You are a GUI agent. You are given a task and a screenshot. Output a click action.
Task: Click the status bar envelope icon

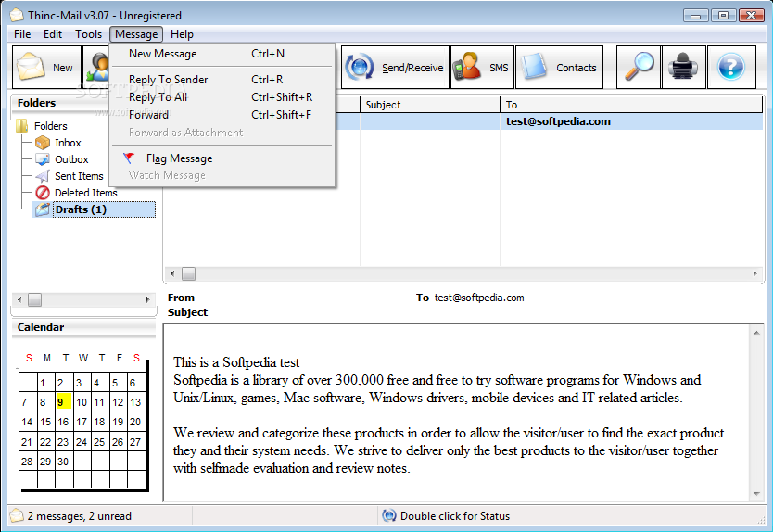coord(17,515)
